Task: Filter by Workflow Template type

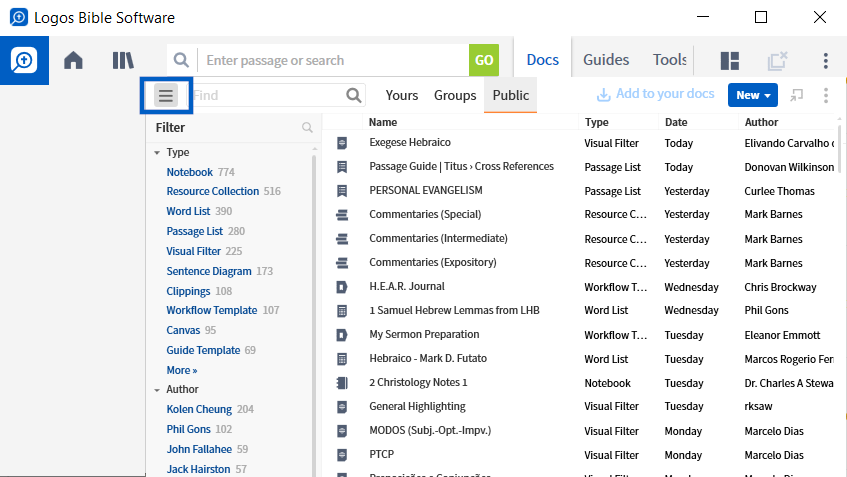Action: coord(212,310)
